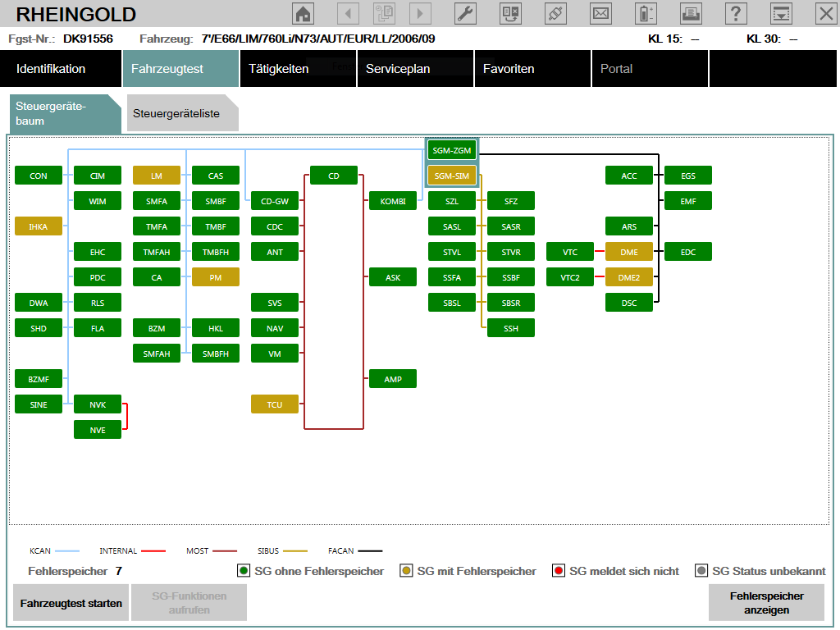Open help question mark icon

tap(736, 13)
